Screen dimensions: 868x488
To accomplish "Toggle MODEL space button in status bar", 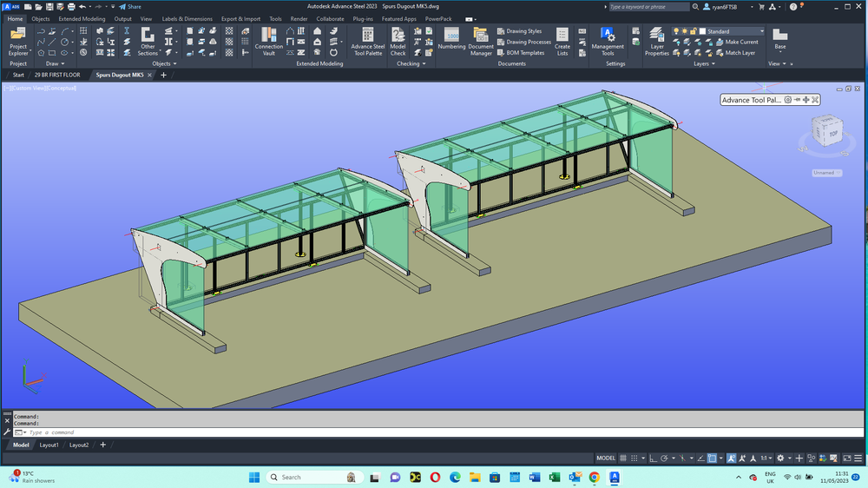I will coord(606,458).
